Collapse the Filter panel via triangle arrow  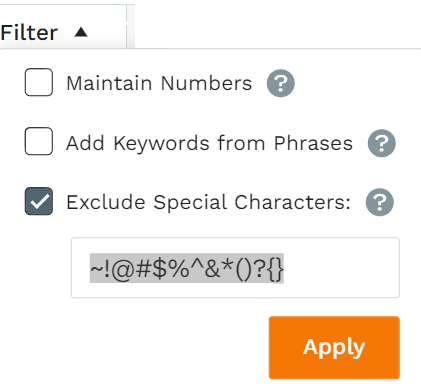click(x=81, y=32)
